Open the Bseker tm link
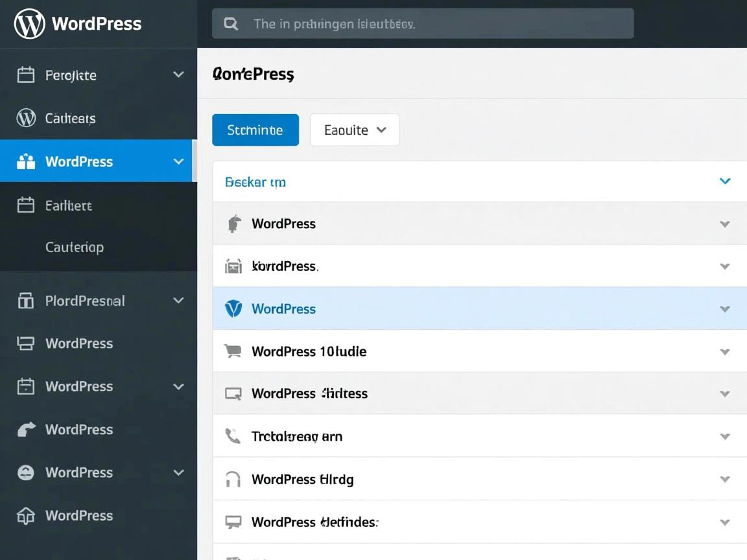747x560 pixels. 255,181
